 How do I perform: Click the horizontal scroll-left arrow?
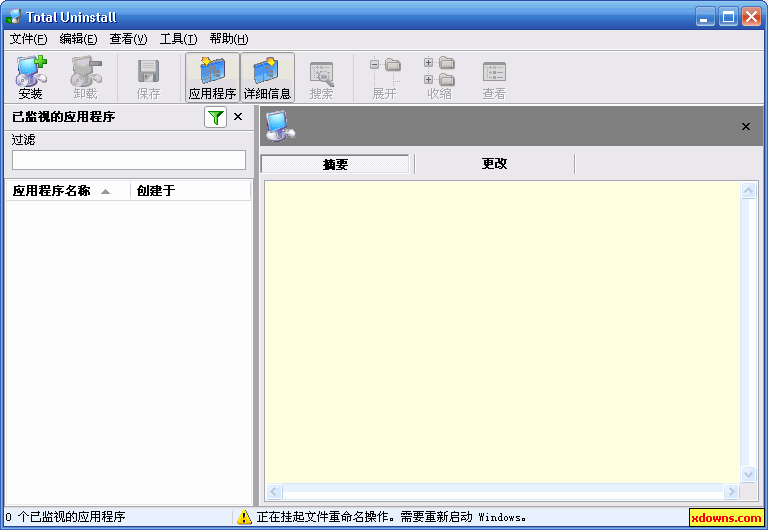pyautogui.click(x=274, y=491)
